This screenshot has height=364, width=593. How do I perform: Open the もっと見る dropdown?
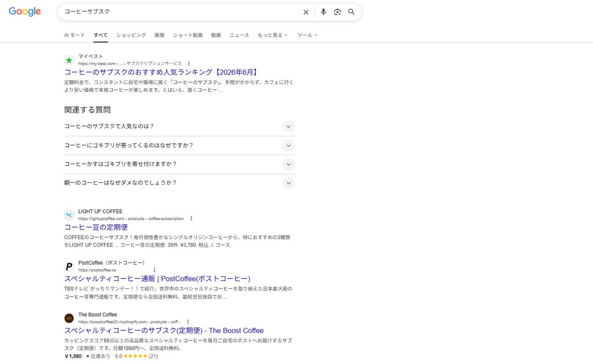tap(272, 35)
